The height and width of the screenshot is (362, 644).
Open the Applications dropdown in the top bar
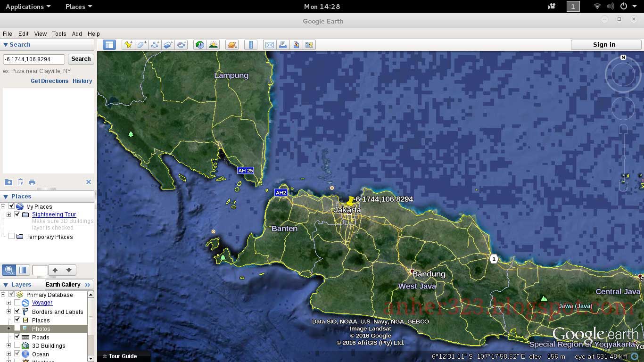28,7
